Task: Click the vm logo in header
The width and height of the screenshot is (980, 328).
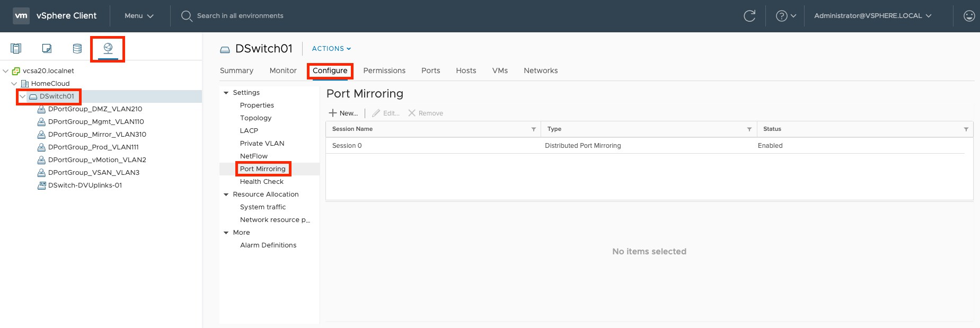Action: tap(21, 16)
